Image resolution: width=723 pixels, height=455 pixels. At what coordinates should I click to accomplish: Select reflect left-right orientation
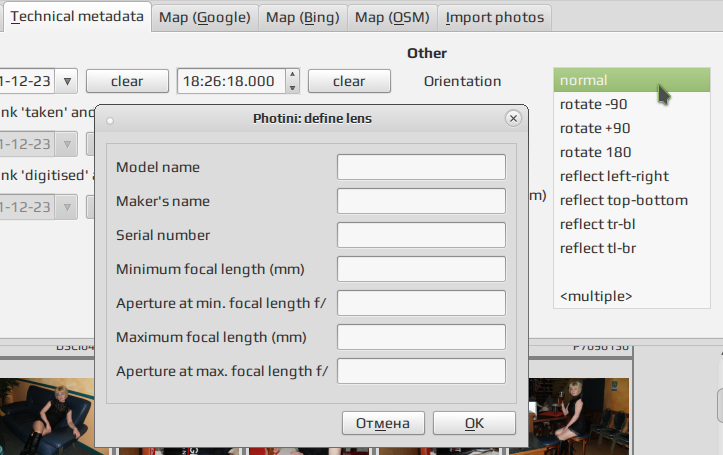point(632,176)
